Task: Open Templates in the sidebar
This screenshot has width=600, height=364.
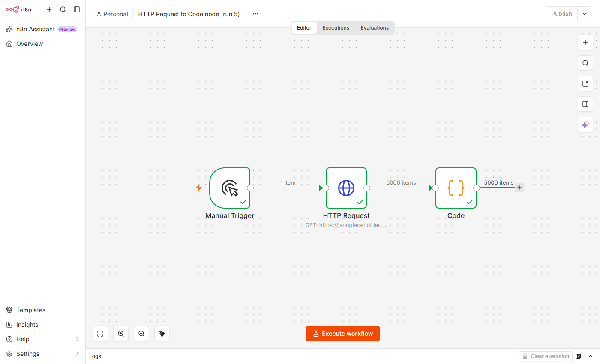Action: pos(43,310)
